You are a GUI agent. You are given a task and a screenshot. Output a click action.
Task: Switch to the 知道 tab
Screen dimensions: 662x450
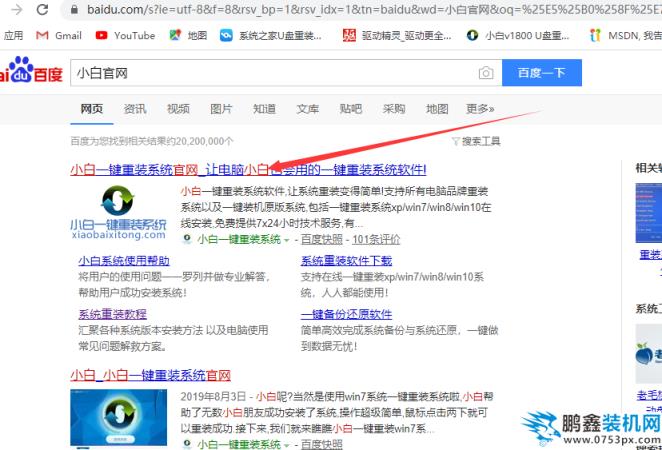(264, 109)
